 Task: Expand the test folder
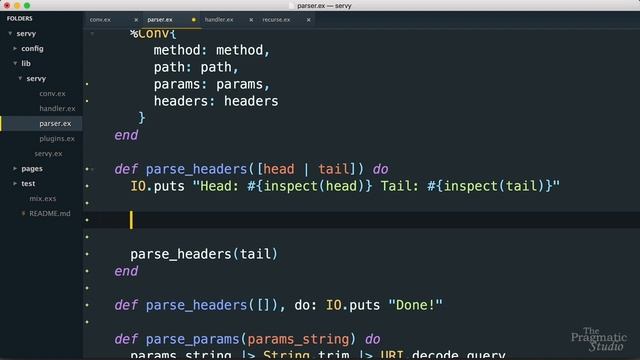point(15,184)
